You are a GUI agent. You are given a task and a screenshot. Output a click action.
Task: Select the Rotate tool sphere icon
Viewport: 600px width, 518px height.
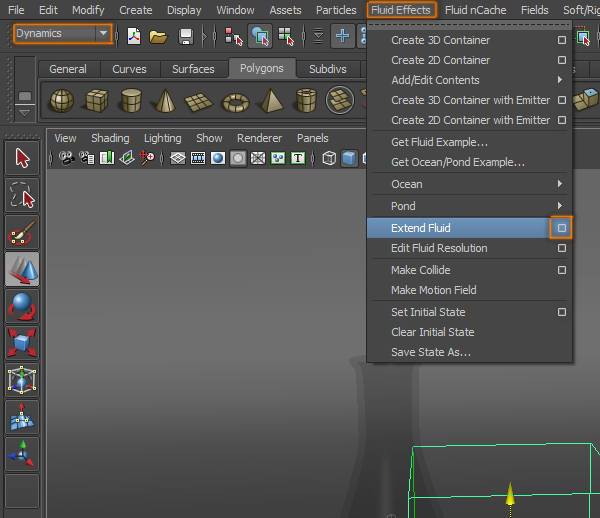click(x=22, y=306)
